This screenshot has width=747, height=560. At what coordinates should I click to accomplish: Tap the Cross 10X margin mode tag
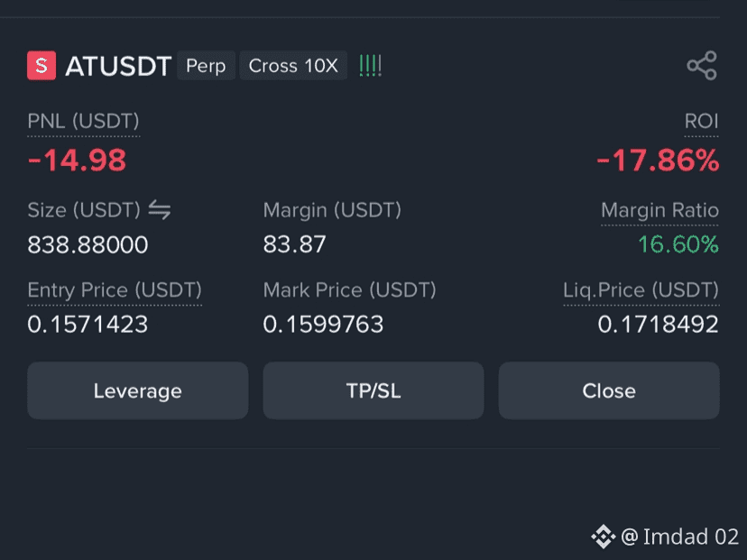pyautogui.click(x=293, y=66)
